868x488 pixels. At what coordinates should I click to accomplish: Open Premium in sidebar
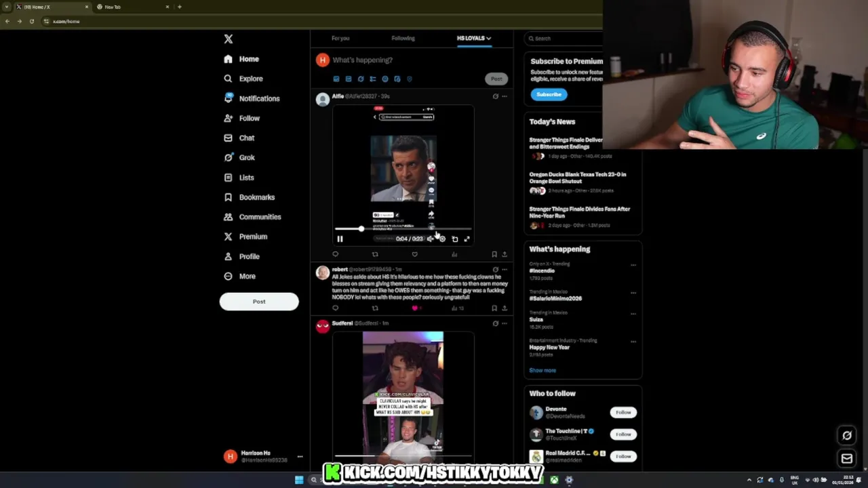[x=245, y=237]
